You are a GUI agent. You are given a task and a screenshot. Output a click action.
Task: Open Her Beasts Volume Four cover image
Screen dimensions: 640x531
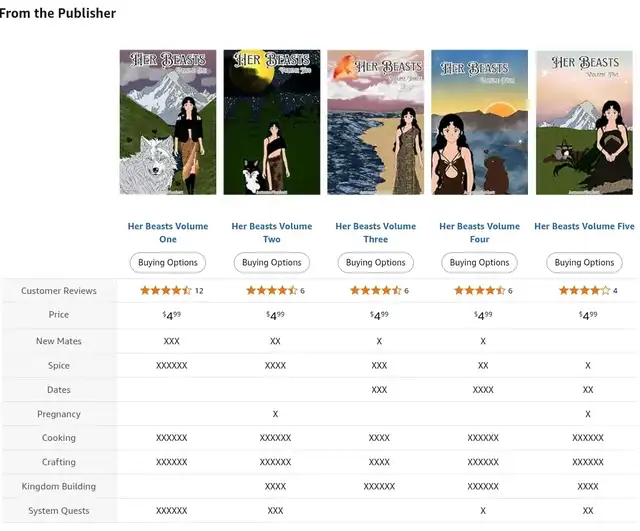tap(480, 122)
